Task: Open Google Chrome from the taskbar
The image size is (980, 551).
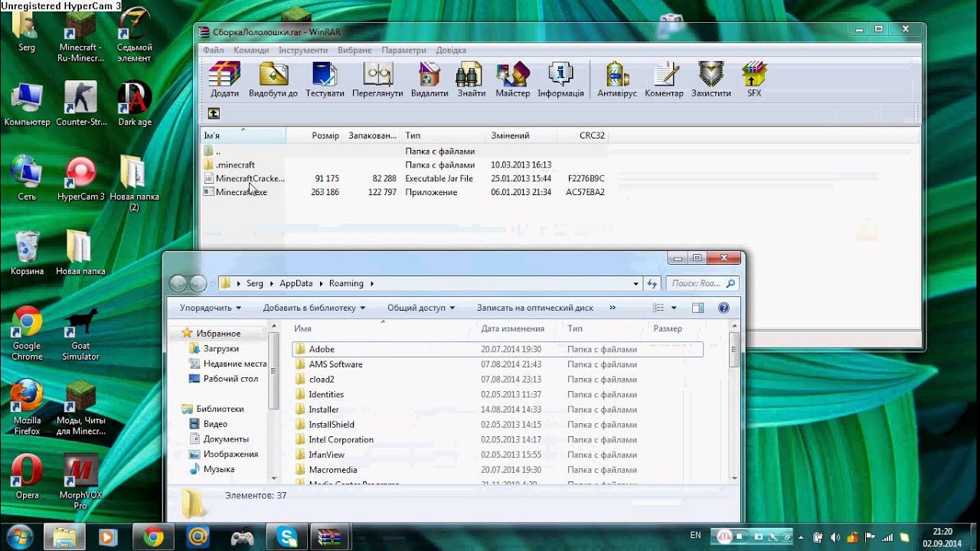Action: (x=153, y=537)
